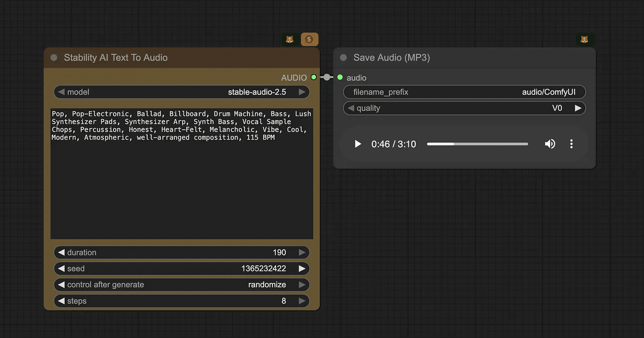Collapse the Stability AI Text To Audio node dot
Screen dimensions: 644x338
(x=54, y=57)
